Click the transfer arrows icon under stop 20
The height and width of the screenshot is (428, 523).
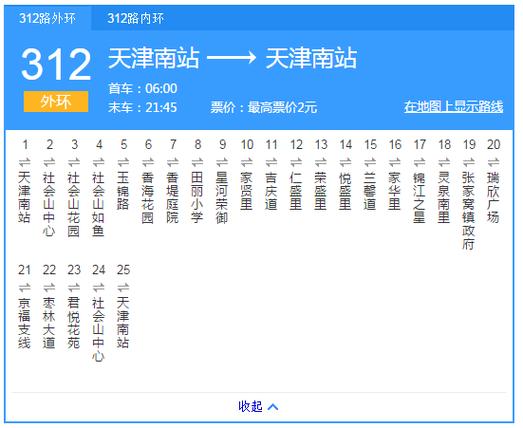click(494, 162)
